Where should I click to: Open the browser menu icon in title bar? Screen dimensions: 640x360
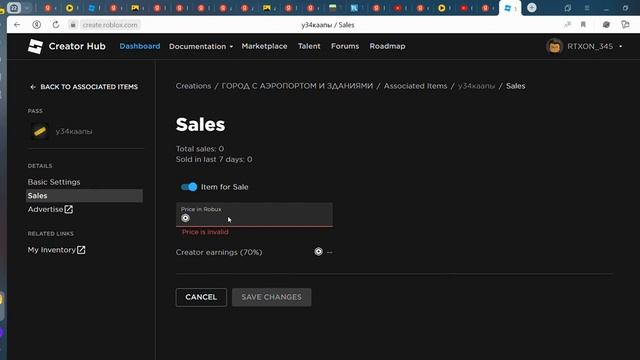click(587, 8)
